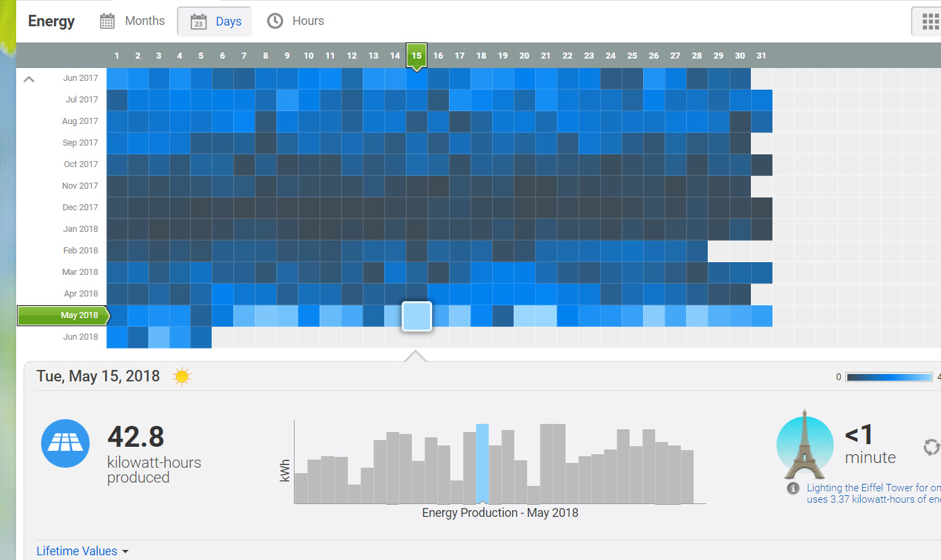Select the highlighted May 15 2018 cell

click(x=417, y=316)
